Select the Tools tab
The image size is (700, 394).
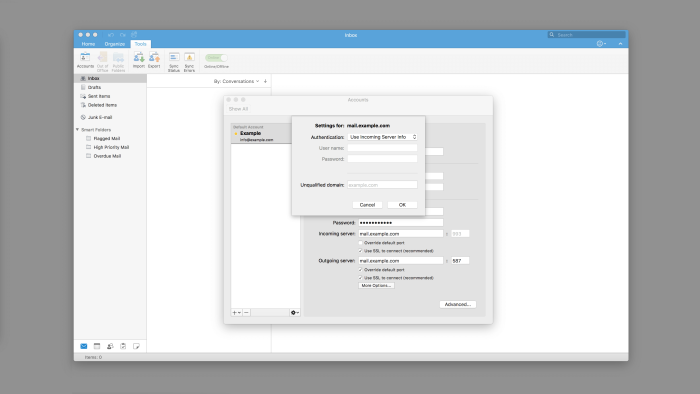click(x=140, y=44)
